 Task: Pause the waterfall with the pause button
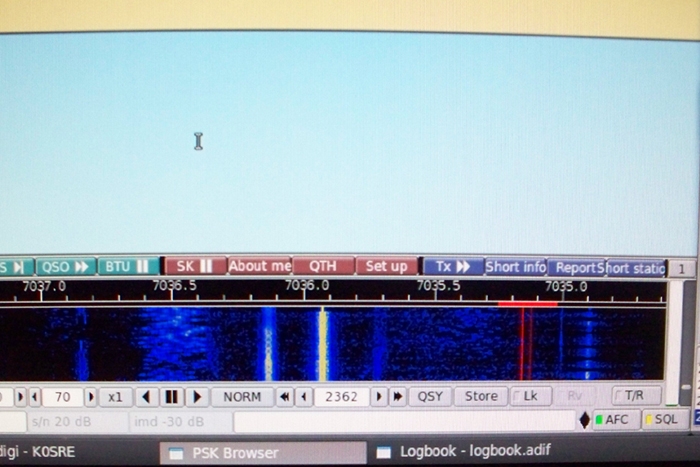pyautogui.click(x=171, y=397)
